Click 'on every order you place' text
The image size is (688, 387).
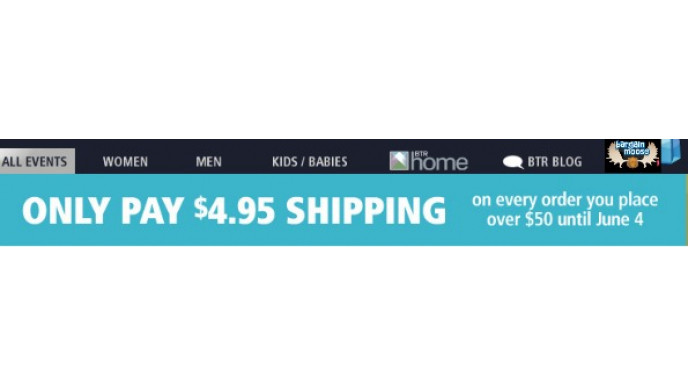[565, 200]
